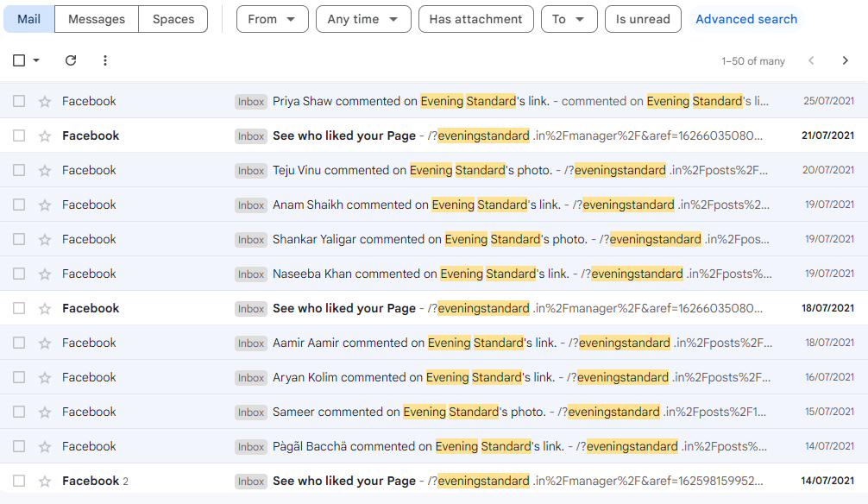Toggle the Is unread filter
The height and width of the screenshot is (504, 868).
[x=642, y=18]
